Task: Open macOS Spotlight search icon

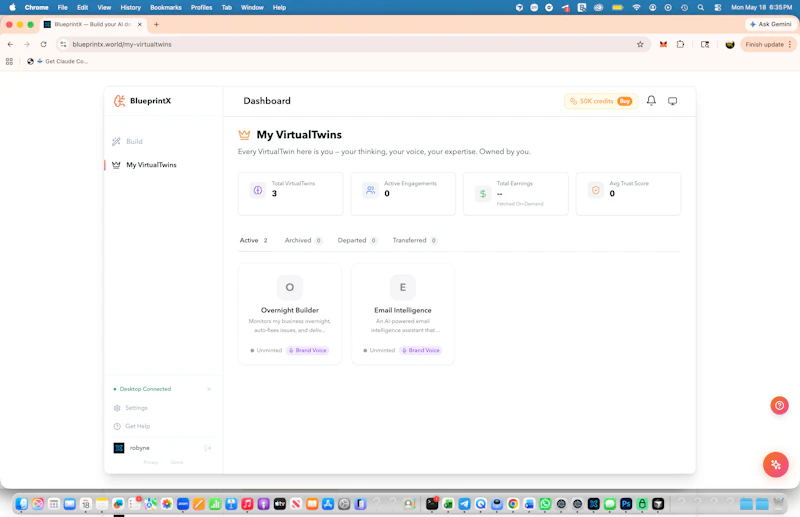Action: click(x=701, y=8)
